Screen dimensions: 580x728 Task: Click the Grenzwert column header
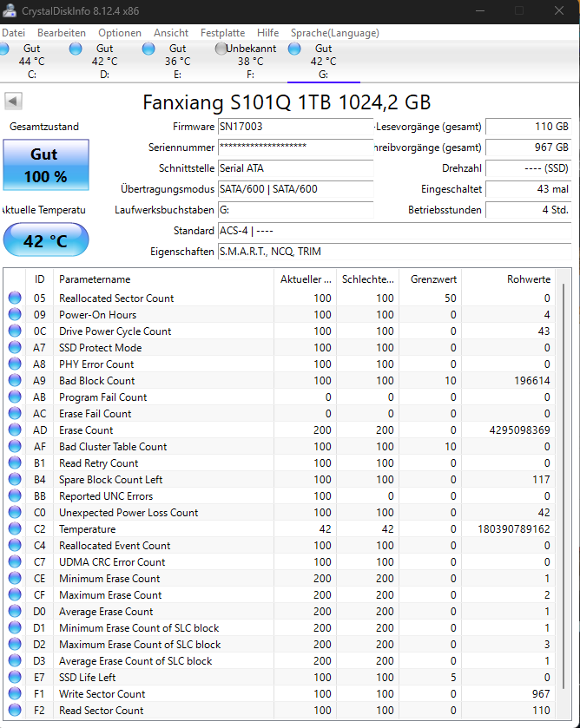pos(431,279)
